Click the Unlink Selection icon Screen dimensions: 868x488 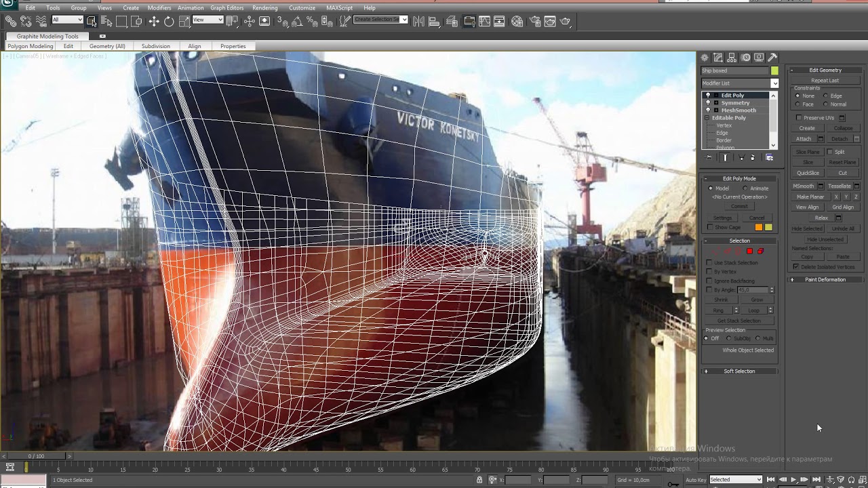point(26,22)
